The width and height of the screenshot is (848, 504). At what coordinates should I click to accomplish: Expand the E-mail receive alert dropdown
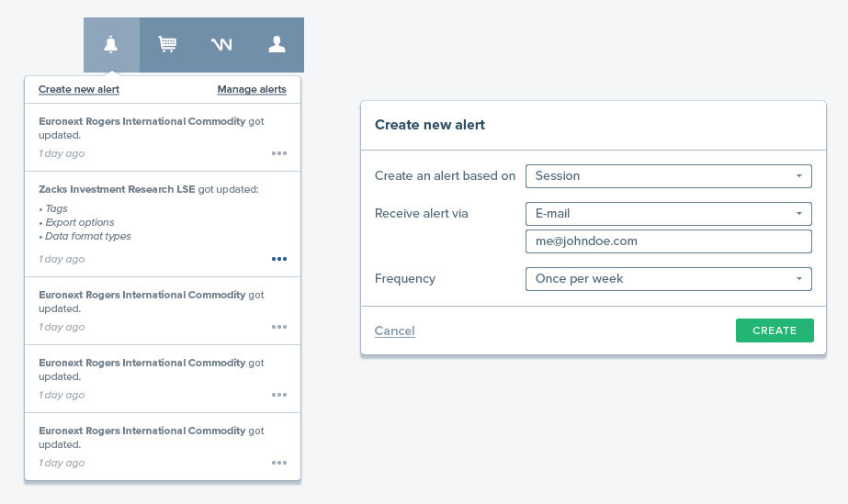click(x=669, y=214)
